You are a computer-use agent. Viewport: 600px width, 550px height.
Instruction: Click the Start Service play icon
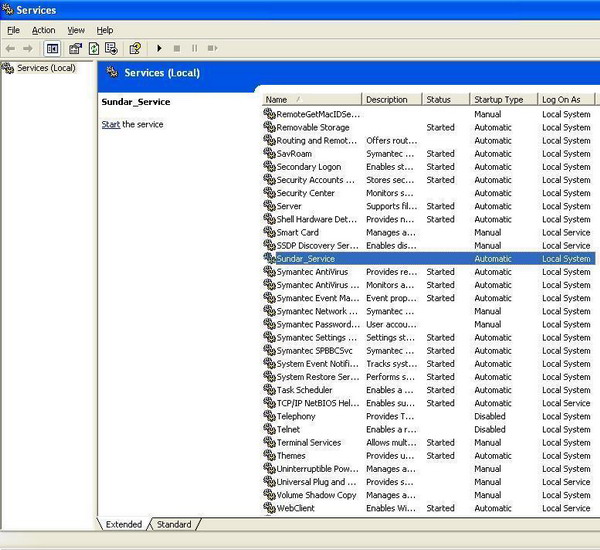pyautogui.click(x=159, y=48)
